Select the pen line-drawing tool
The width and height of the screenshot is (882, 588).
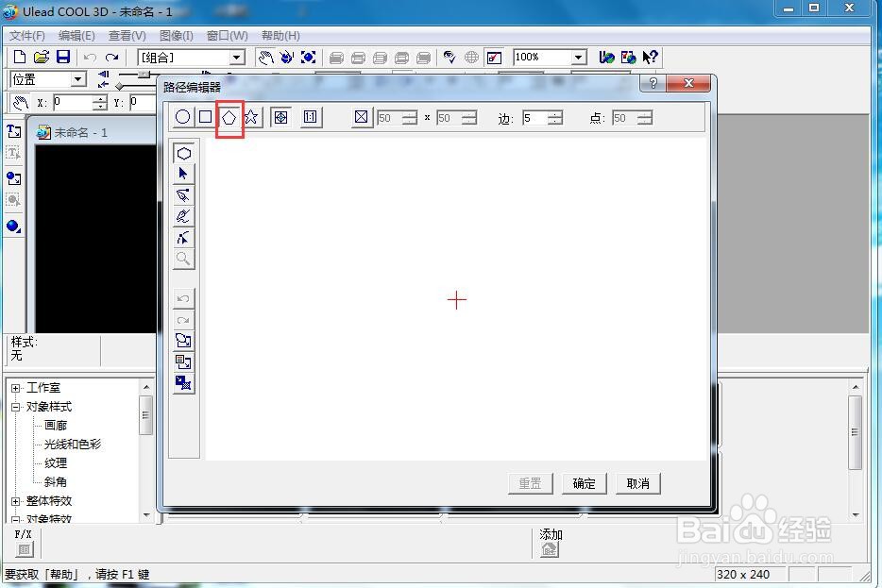pyautogui.click(x=183, y=195)
